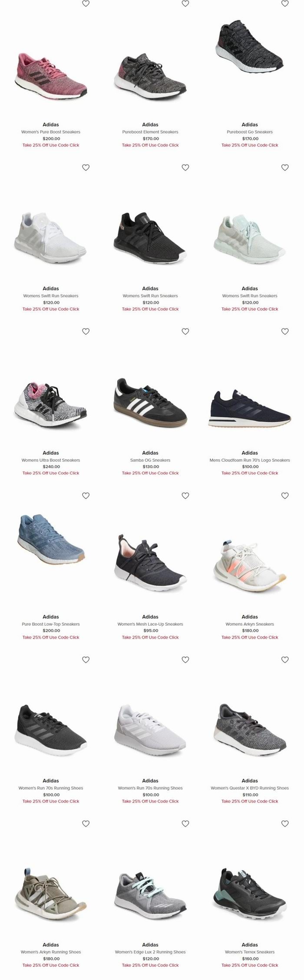Open Women's Arkyn Running Shoes product link

coord(51,952)
